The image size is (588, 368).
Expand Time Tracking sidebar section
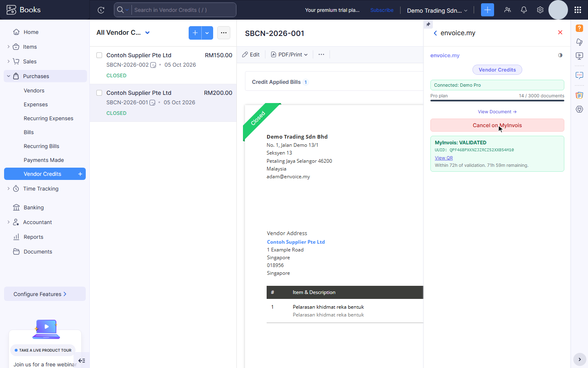(9, 188)
